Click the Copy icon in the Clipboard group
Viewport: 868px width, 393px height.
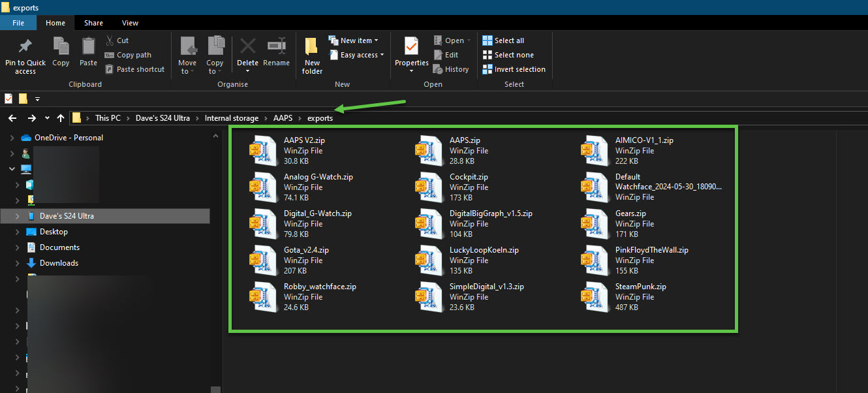pyautogui.click(x=61, y=51)
